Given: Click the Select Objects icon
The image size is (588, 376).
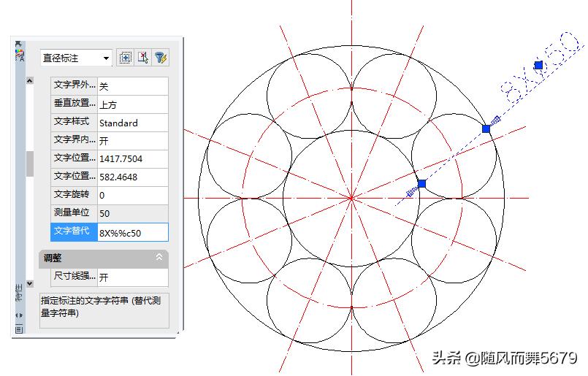Looking at the screenshot, I should coord(143,58).
